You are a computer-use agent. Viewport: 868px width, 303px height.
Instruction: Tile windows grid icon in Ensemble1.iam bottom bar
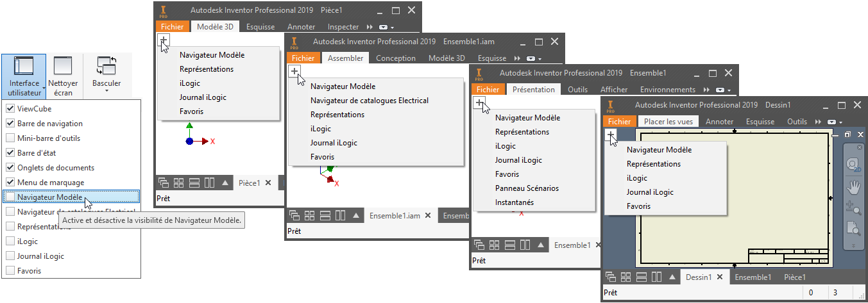click(309, 216)
